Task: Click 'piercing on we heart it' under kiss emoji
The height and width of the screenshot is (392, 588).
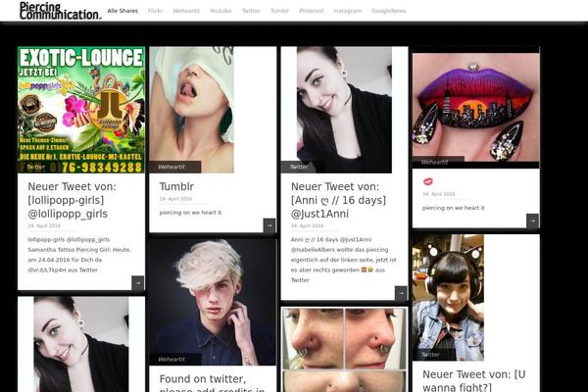Action: click(x=454, y=208)
